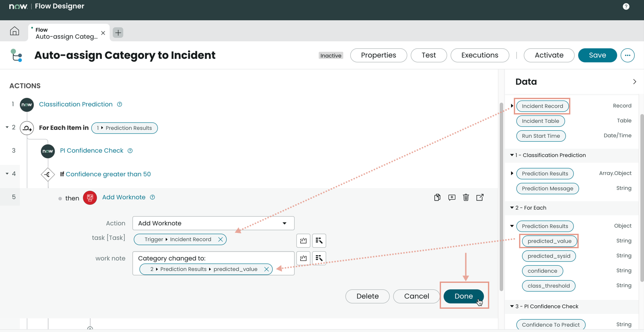Collapse step 4 If row

(x=7, y=174)
